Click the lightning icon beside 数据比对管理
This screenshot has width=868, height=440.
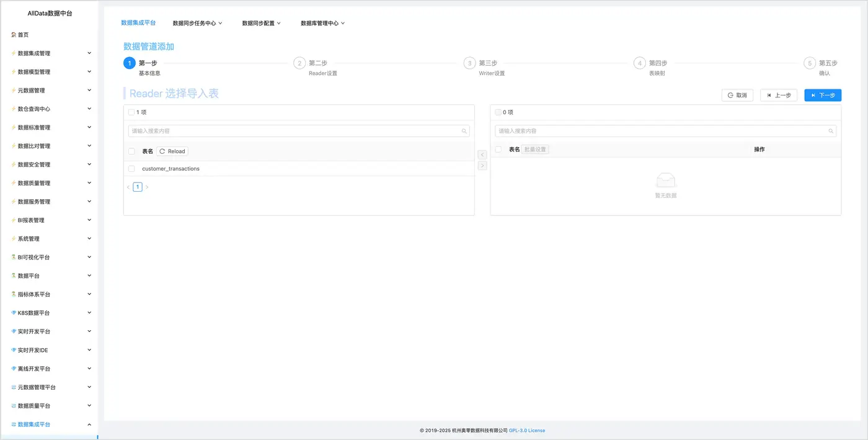click(x=14, y=146)
